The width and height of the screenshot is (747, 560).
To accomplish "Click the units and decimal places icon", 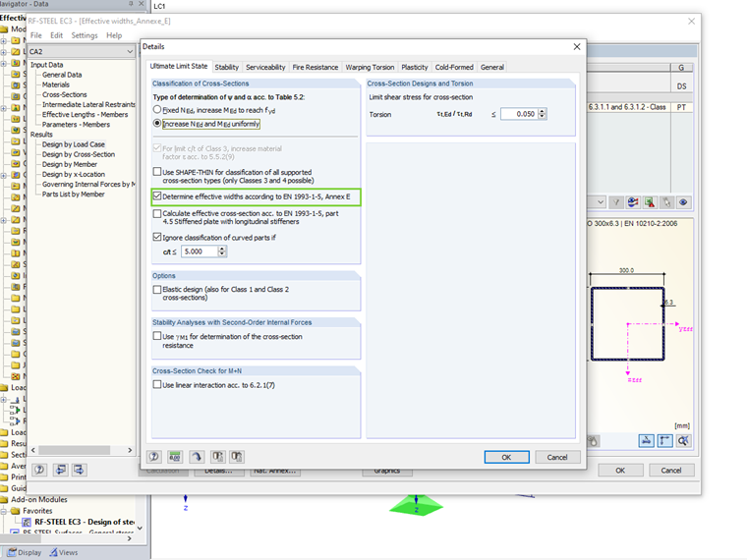I will [175, 457].
